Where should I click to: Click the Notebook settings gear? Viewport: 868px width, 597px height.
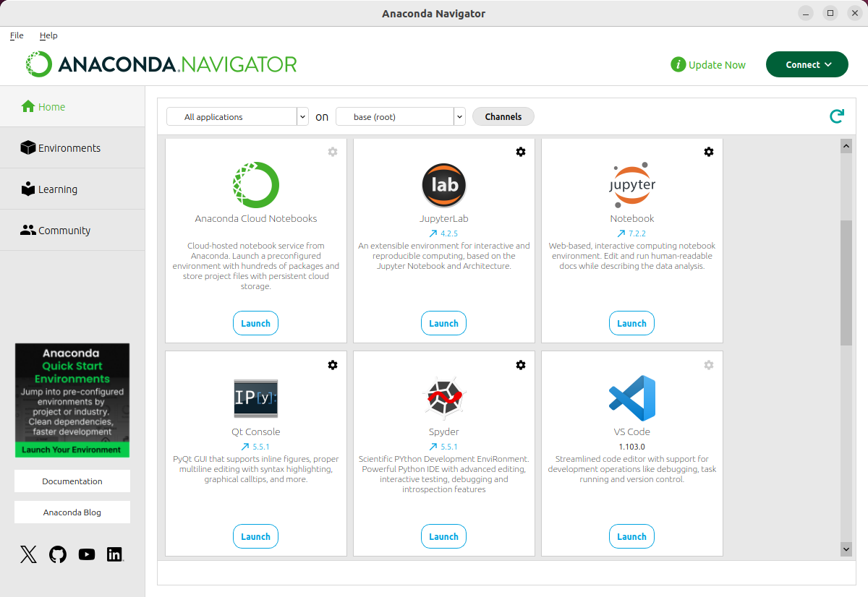tap(709, 152)
